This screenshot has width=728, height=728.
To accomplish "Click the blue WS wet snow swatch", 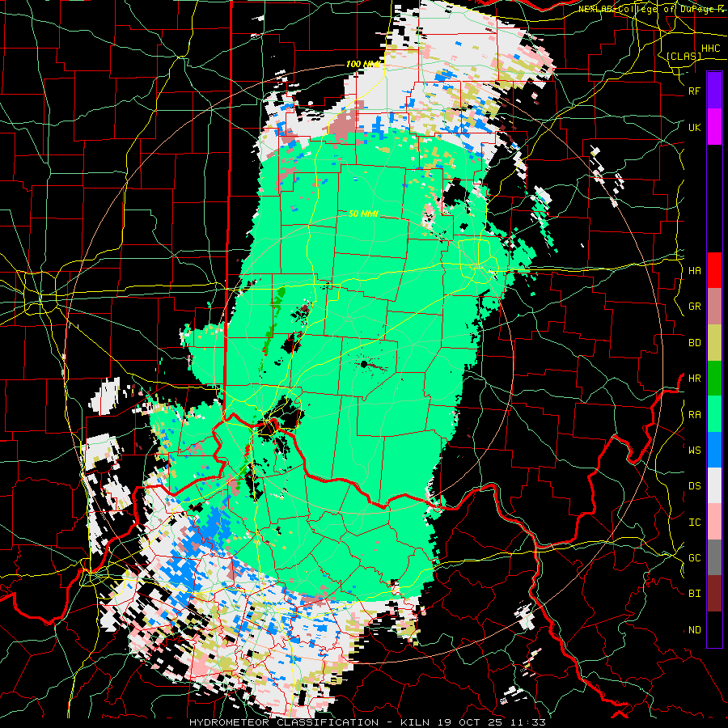I will (x=714, y=450).
